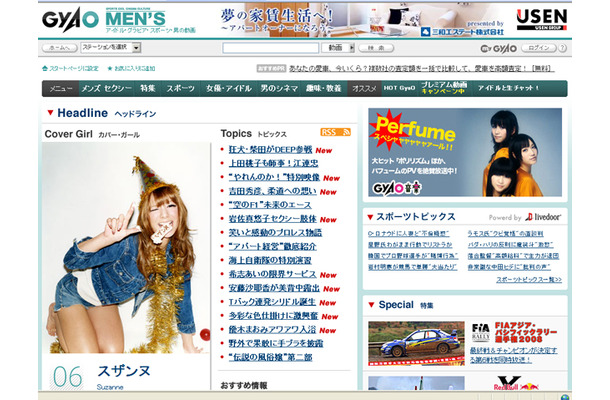This screenshot has width=610, height=400.
Task: Open プレミアム動画 キャンペーン中 menu item
Action: pos(444,88)
